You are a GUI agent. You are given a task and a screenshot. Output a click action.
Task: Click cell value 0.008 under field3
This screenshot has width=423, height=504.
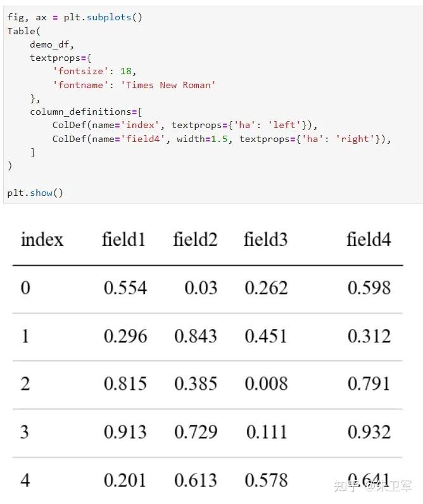pos(266,384)
